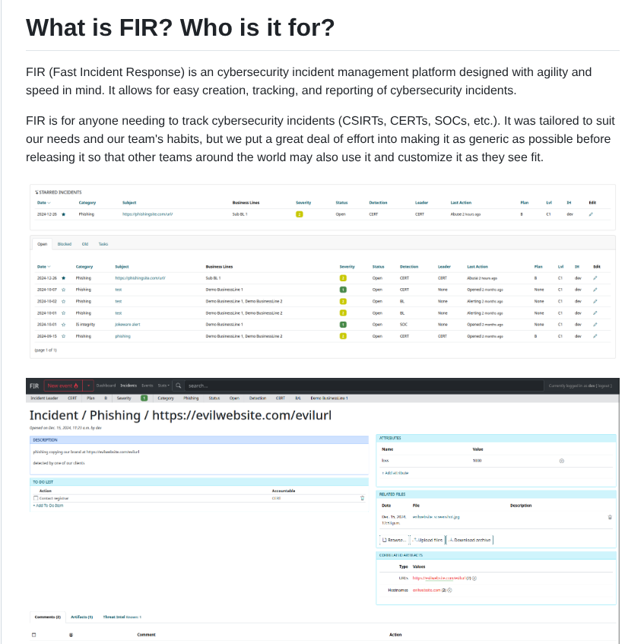Click icon beside URL artifact value

[474, 578]
